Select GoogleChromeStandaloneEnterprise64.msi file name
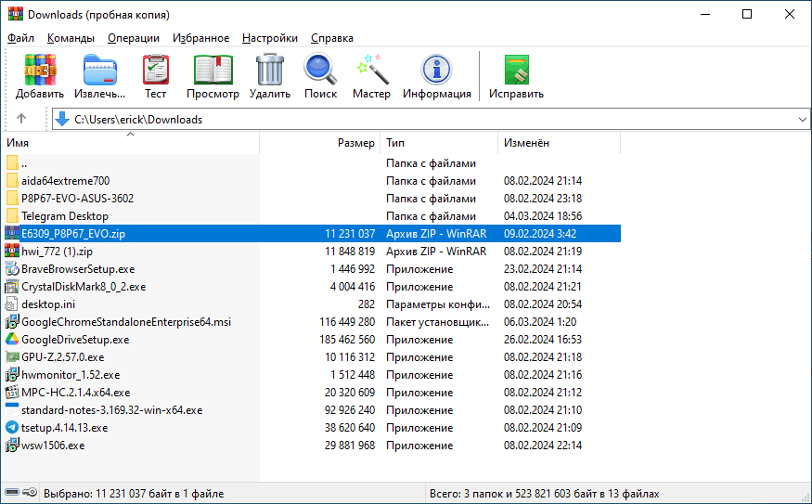The height and width of the screenshot is (504, 812). 126,322
